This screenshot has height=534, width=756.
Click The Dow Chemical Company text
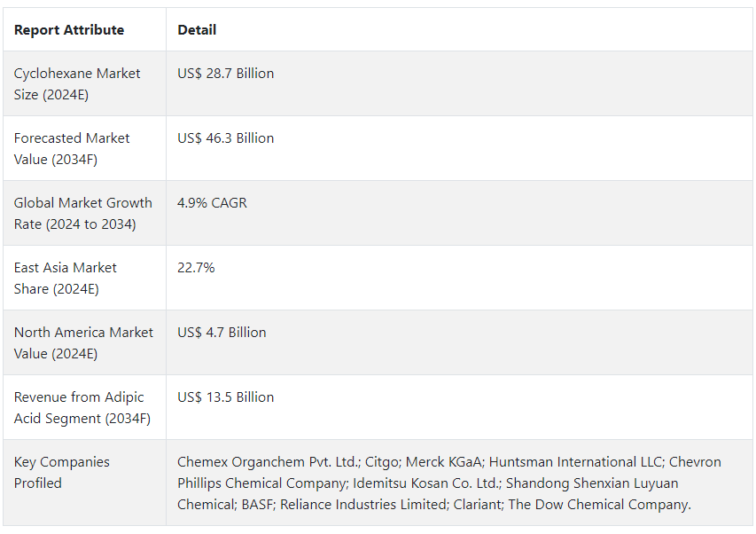click(x=599, y=504)
